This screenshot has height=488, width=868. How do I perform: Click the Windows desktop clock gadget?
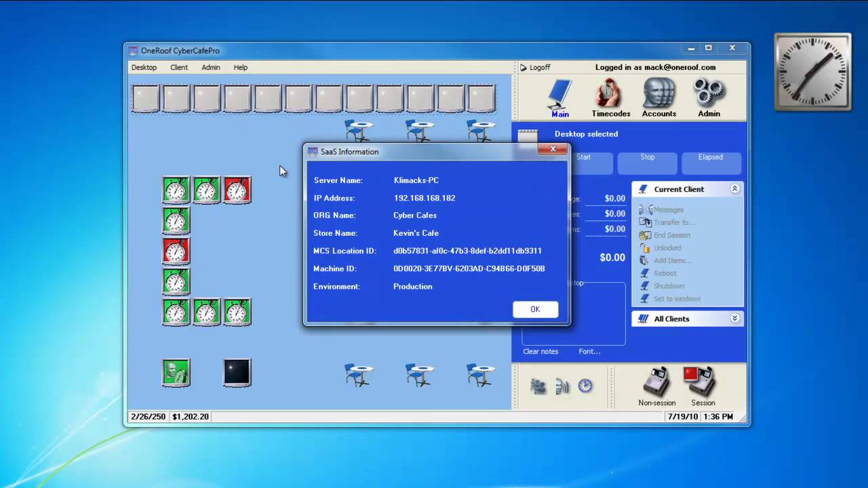coord(812,72)
